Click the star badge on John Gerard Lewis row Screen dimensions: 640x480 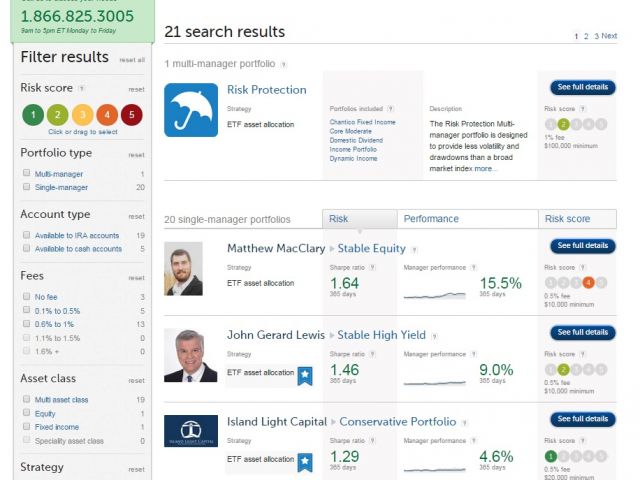pyautogui.click(x=305, y=376)
